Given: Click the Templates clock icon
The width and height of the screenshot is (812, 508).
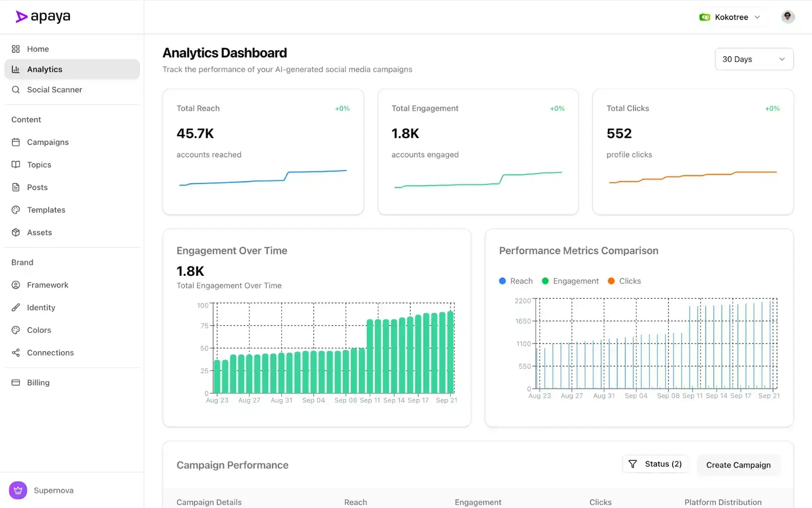Looking at the screenshot, I should coord(16,210).
